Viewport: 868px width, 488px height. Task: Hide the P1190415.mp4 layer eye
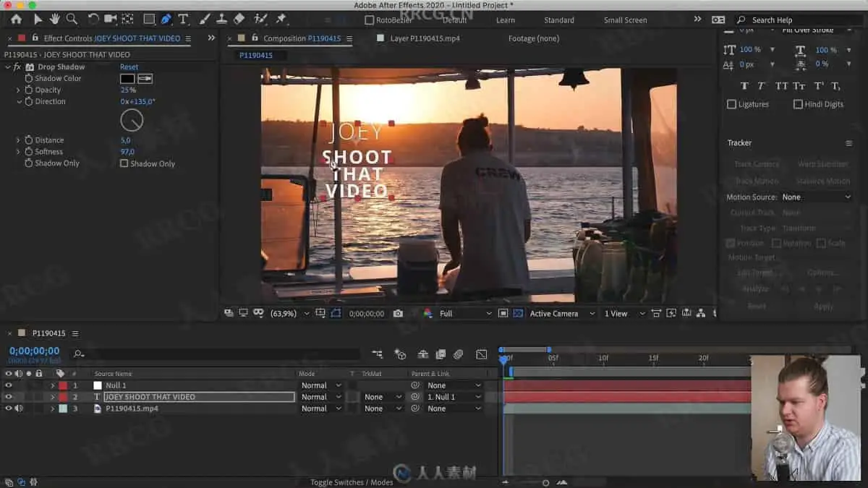tap(9, 408)
